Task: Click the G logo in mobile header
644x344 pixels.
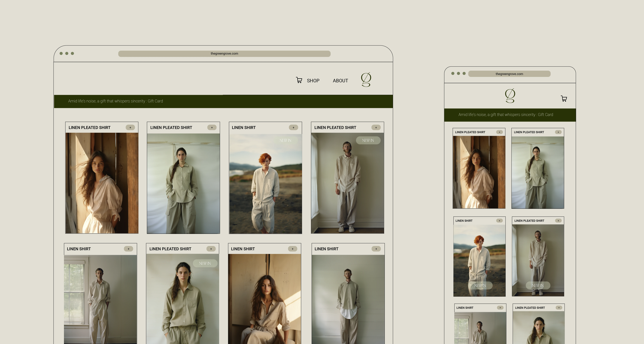Action: pyautogui.click(x=510, y=96)
